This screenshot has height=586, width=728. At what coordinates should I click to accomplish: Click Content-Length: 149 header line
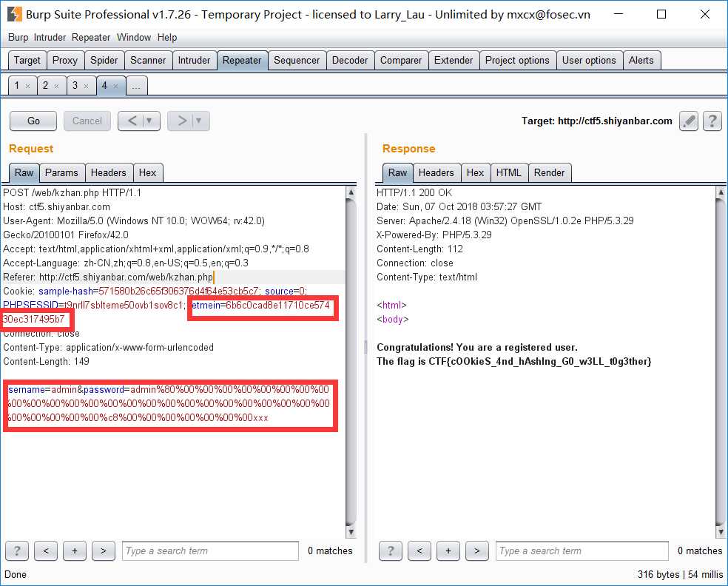tap(46, 361)
